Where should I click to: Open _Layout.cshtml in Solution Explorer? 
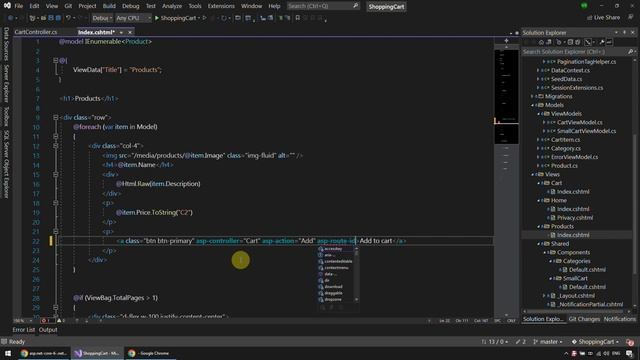pos(576,296)
